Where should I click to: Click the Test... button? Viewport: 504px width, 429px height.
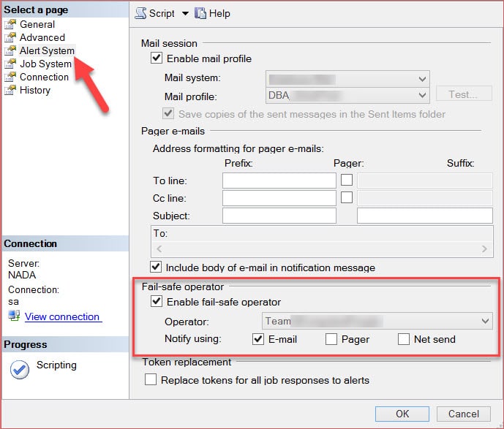464,94
